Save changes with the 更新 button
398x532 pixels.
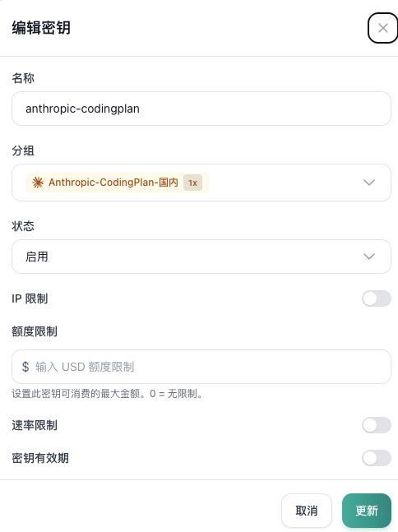[x=367, y=511]
